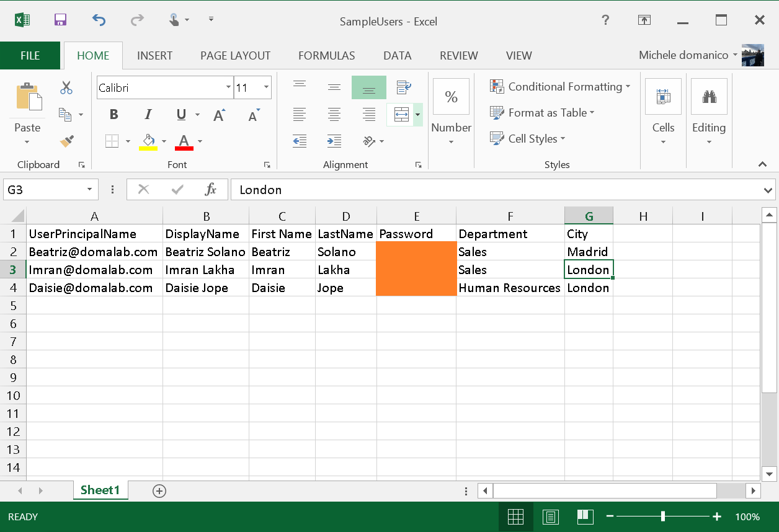
Task: Open the font size 11 dropdown
Action: pyautogui.click(x=267, y=87)
